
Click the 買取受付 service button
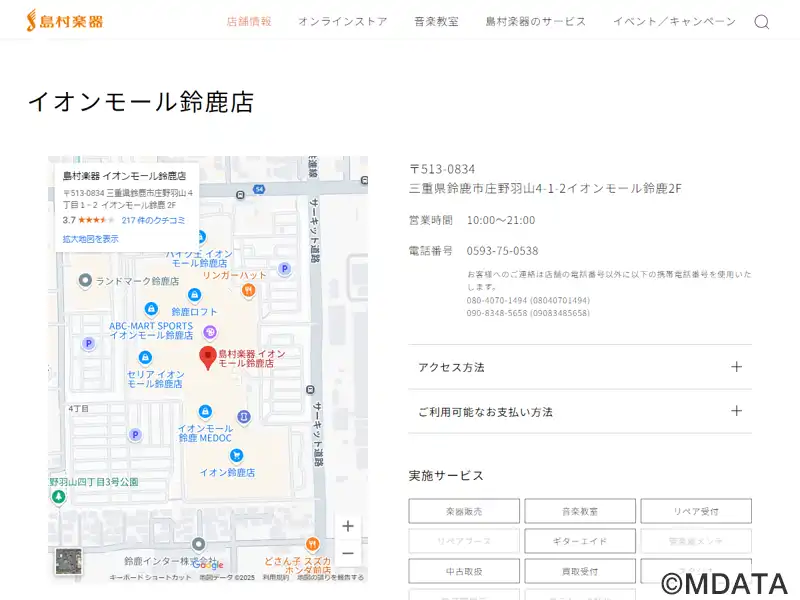point(580,571)
